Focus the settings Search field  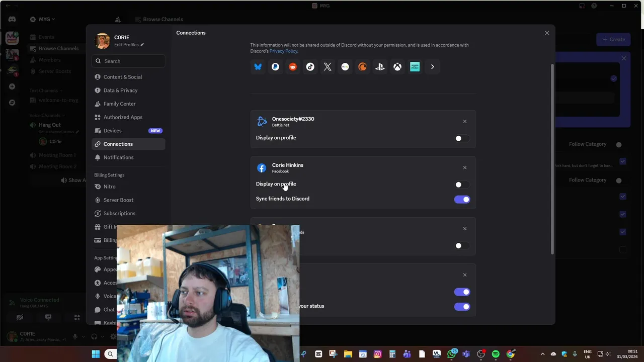tap(128, 61)
